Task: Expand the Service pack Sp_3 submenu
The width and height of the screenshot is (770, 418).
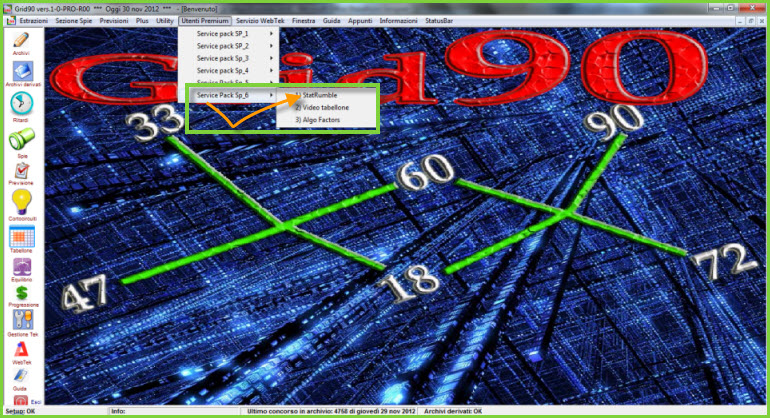Action: pyautogui.click(x=226, y=58)
